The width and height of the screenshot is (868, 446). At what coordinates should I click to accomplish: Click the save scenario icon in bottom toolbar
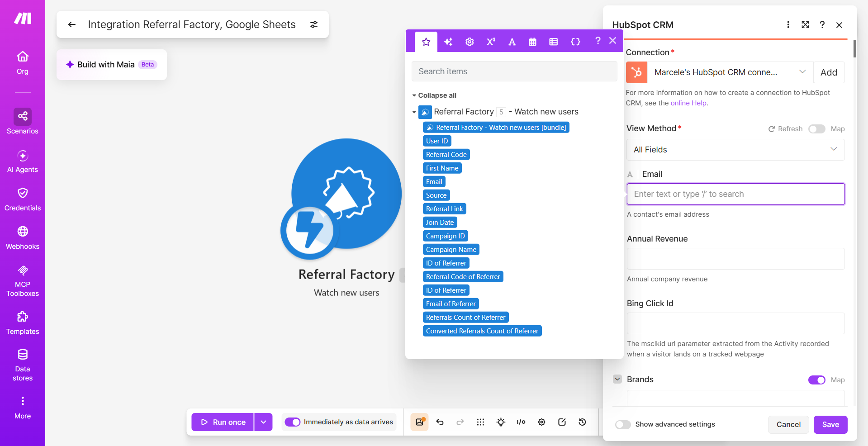point(420,422)
